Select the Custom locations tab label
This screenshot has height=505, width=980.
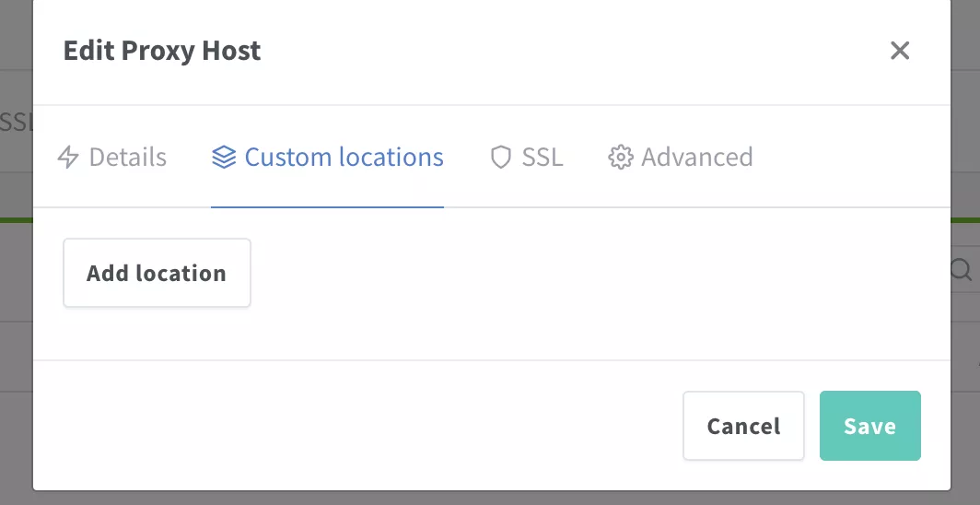point(344,158)
